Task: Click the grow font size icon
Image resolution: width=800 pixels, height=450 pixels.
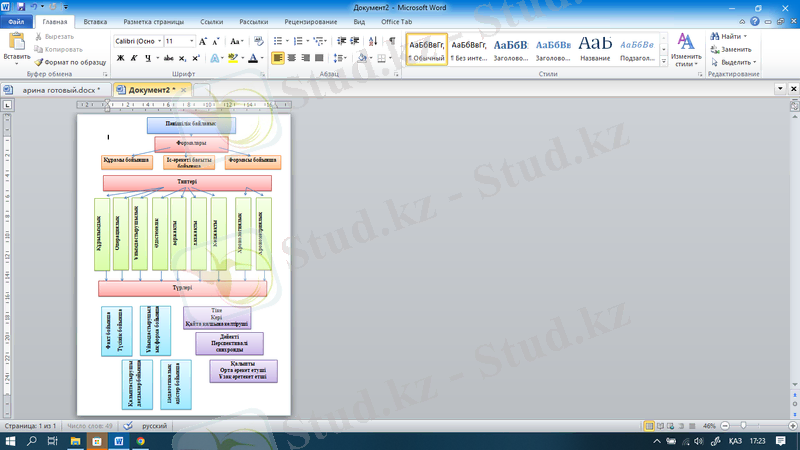Action: (x=204, y=42)
